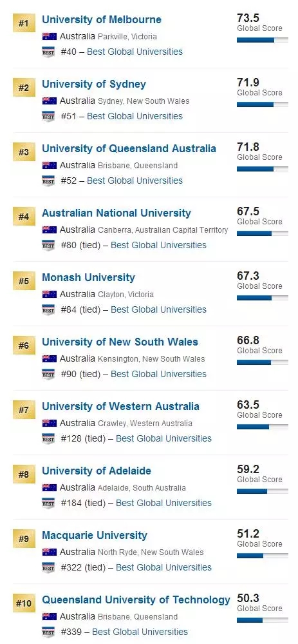The height and width of the screenshot is (644, 298).
Task: Open the University of Queensland Australia link
Action: point(129,148)
